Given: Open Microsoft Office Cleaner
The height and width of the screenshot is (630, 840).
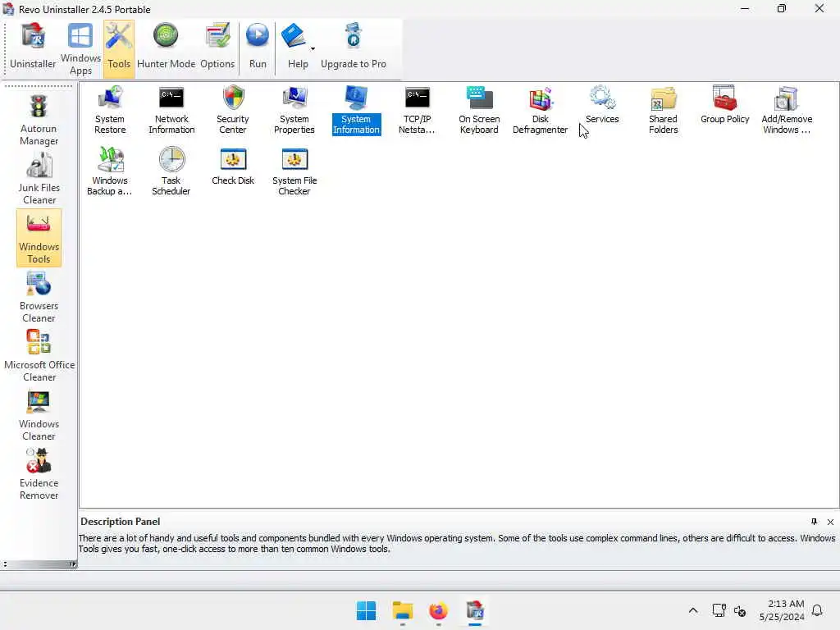Looking at the screenshot, I should click(x=39, y=356).
